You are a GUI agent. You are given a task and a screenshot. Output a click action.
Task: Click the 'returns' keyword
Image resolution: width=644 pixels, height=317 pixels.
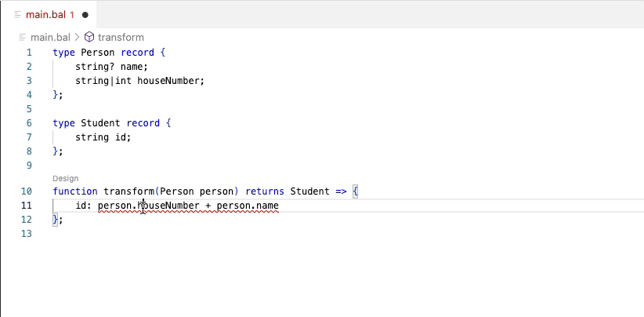point(265,191)
